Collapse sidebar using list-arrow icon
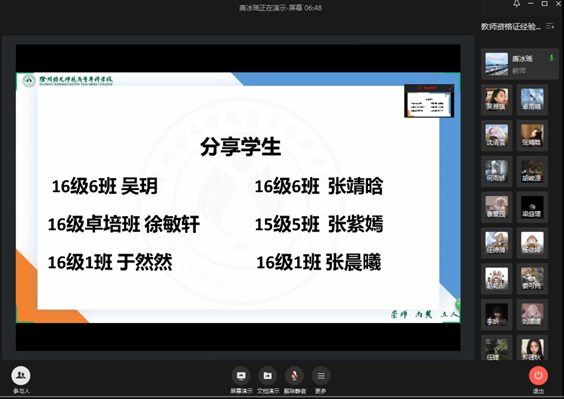 (550, 26)
